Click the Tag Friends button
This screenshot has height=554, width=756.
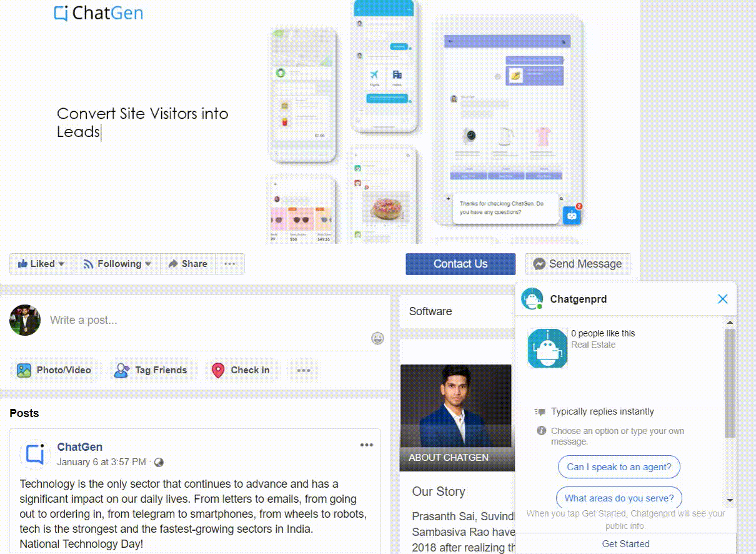[152, 370]
